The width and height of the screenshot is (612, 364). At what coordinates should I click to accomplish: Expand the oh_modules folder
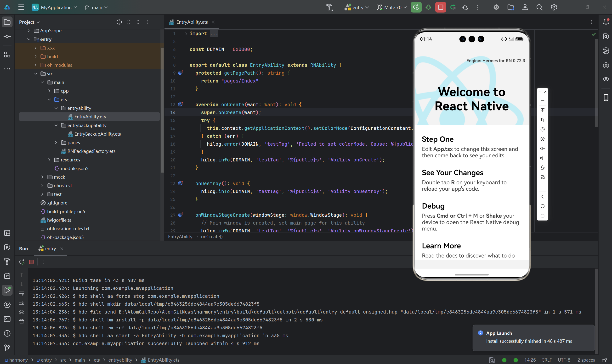tap(36, 65)
